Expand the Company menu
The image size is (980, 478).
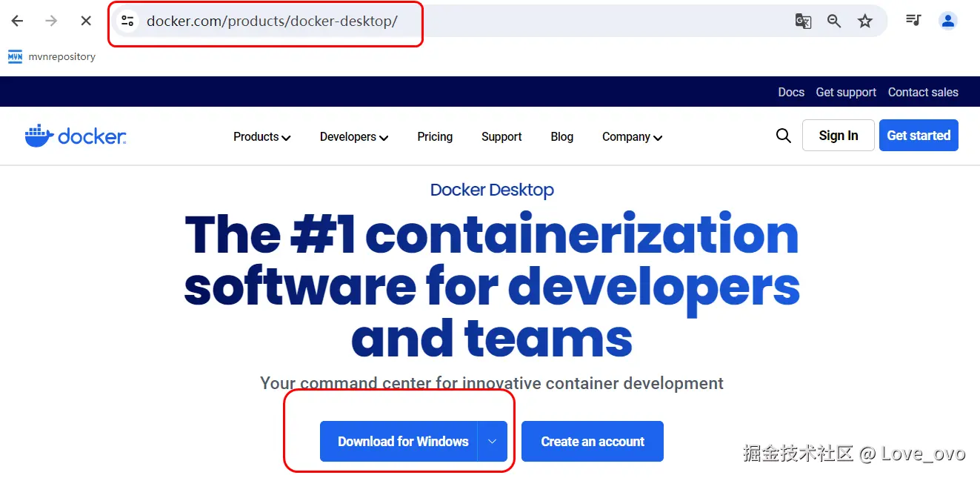coord(632,136)
